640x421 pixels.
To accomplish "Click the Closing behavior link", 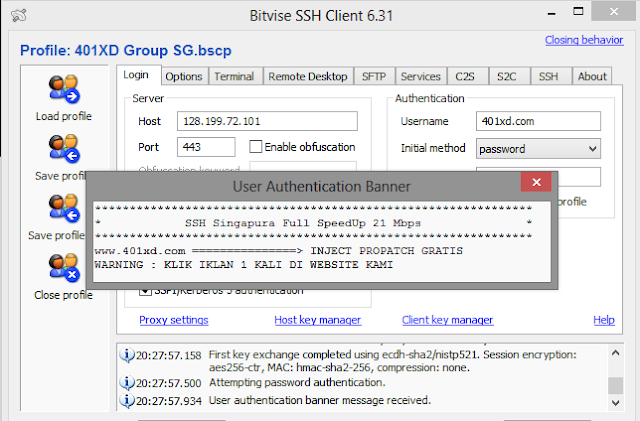I will tap(584, 40).
